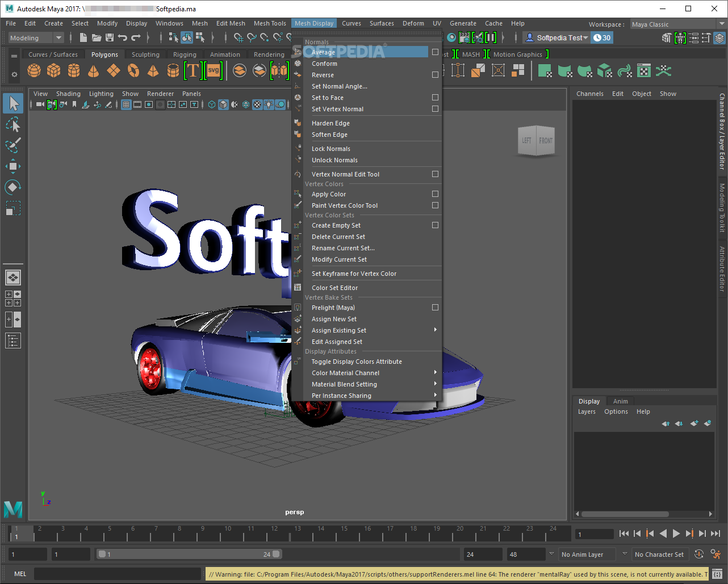The width and height of the screenshot is (728, 584).
Task: Click the play forward button
Action: click(676, 533)
